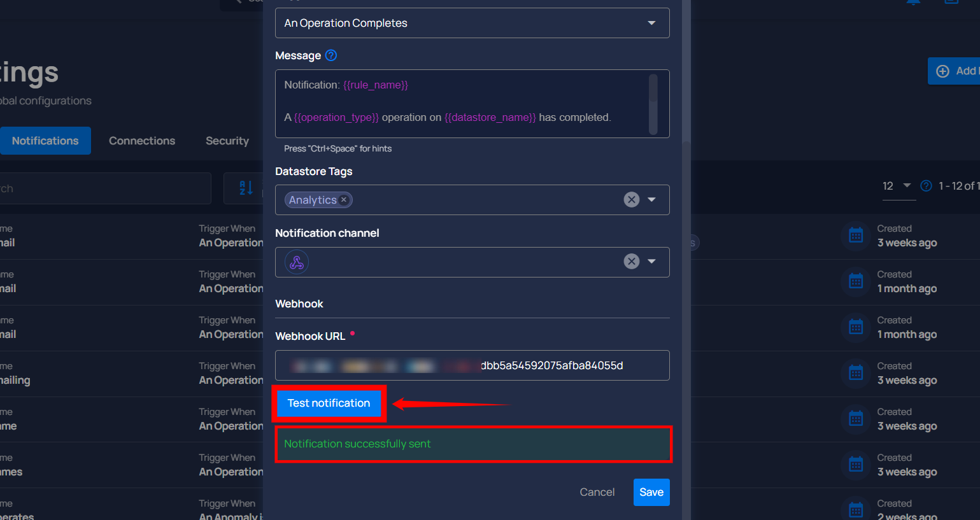
Task: Open the An Operation Completes dropdown
Action: click(472, 23)
